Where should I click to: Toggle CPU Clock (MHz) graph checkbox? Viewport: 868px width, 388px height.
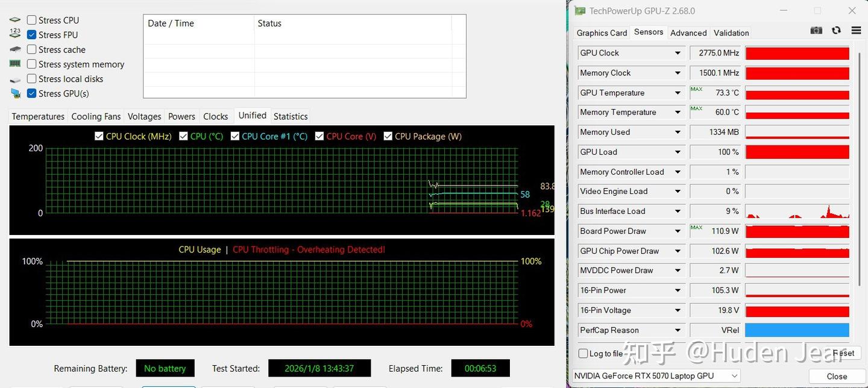tap(99, 136)
